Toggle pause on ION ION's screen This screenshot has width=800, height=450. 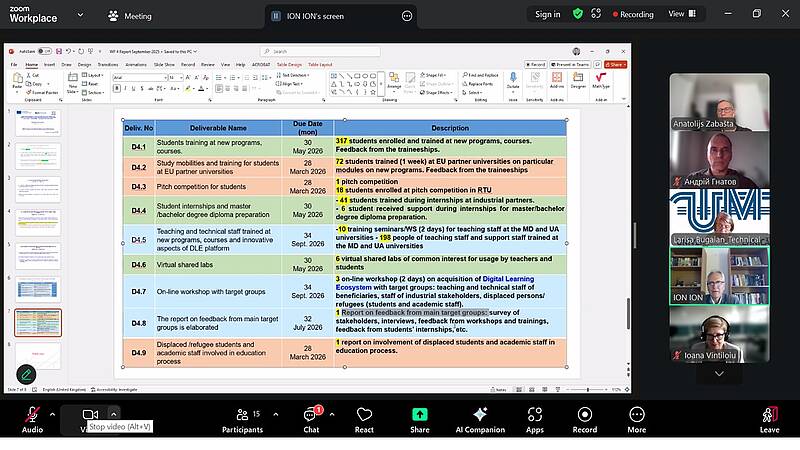[276, 16]
